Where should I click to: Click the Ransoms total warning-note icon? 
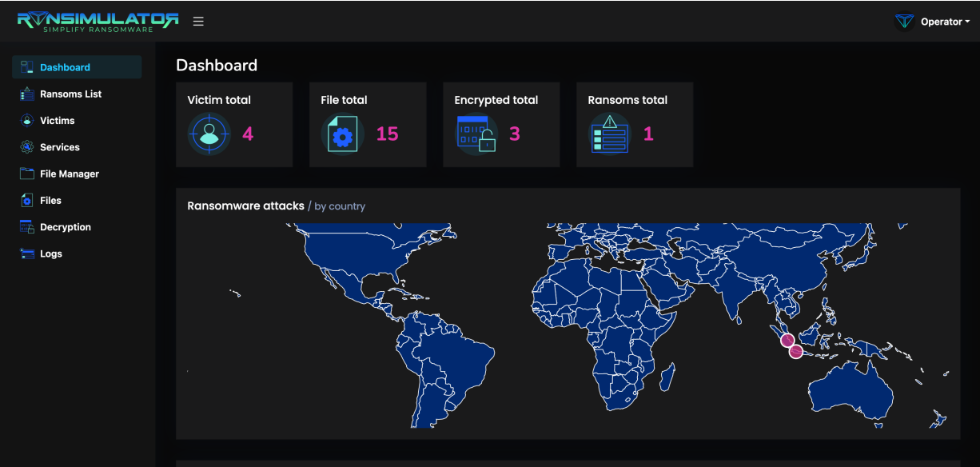pyautogui.click(x=610, y=134)
